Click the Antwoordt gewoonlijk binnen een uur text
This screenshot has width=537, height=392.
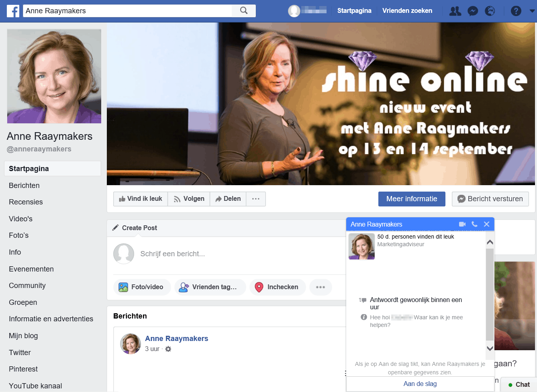416,303
